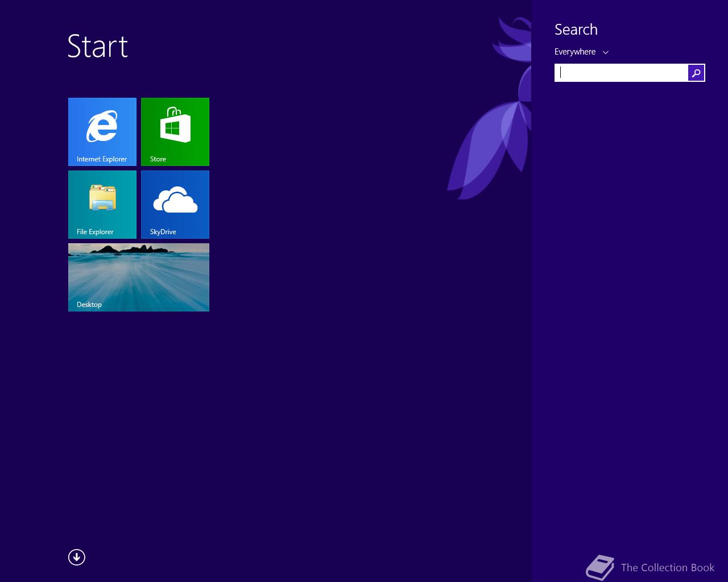This screenshot has height=582, width=728.
Task: Click inside the search text box
Action: pyautogui.click(x=621, y=73)
